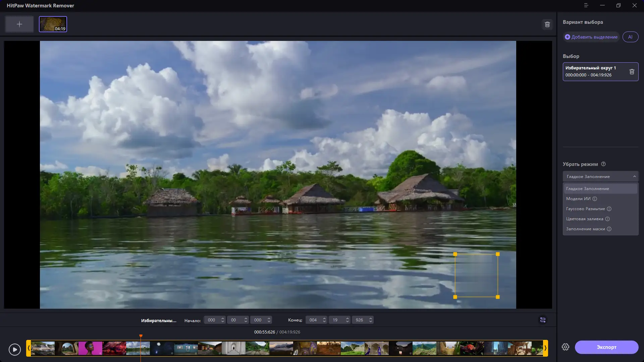Select Заполнение маски option

(x=585, y=229)
